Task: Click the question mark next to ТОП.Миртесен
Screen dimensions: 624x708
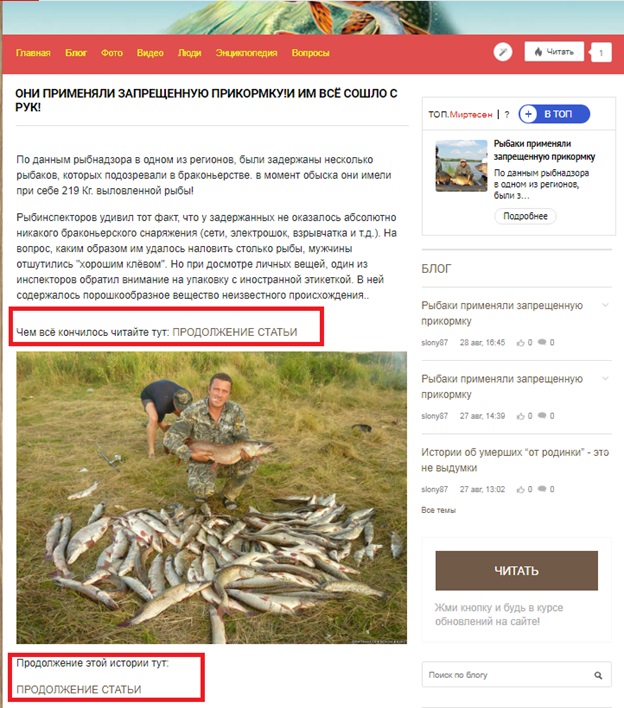Action: click(507, 115)
